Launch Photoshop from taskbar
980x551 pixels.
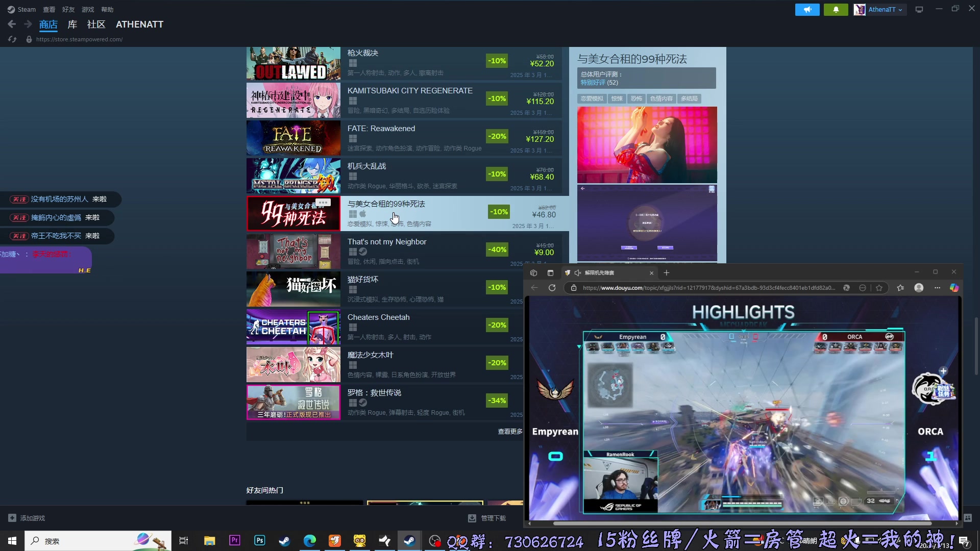[x=260, y=540]
